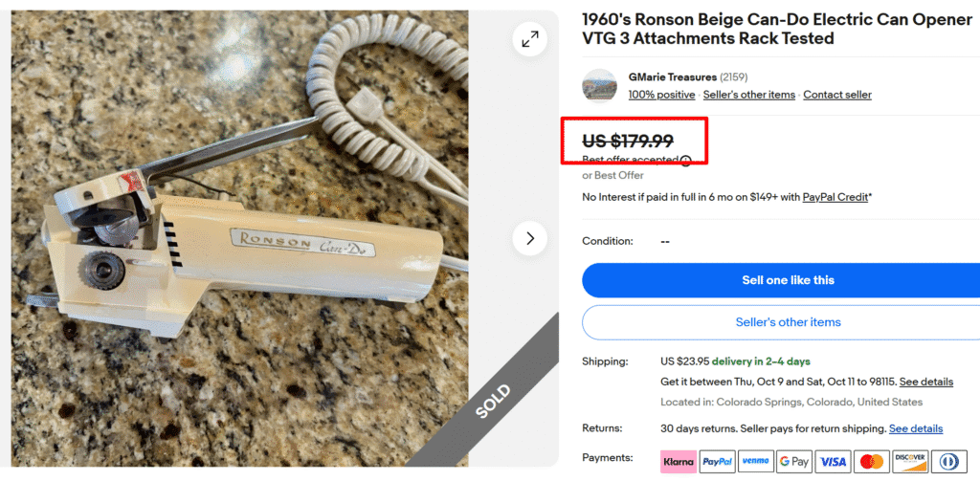Open See details for shipping
The width and height of the screenshot is (980, 481).
(925, 382)
